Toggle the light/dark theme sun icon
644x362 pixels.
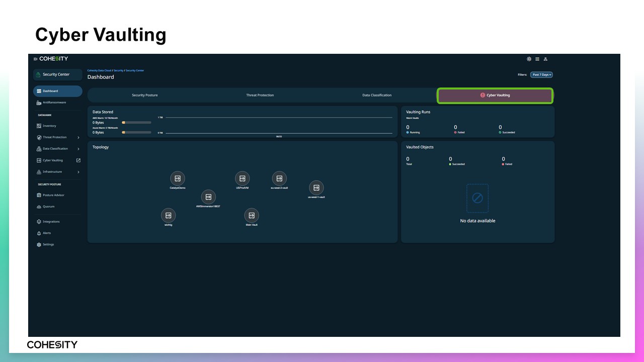[529, 59]
